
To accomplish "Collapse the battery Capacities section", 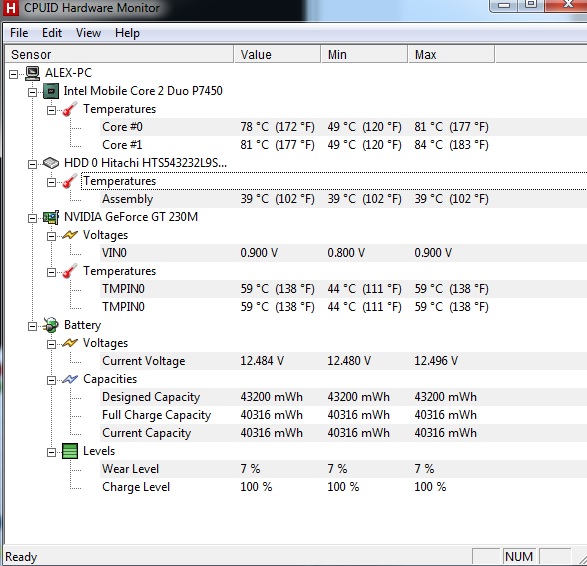I will tap(51, 381).
